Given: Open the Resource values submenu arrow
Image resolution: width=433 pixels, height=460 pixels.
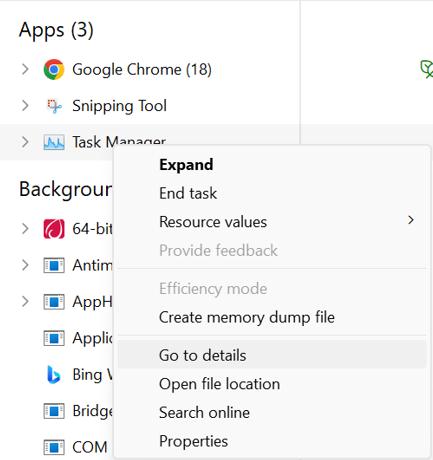Looking at the screenshot, I should tap(411, 220).
